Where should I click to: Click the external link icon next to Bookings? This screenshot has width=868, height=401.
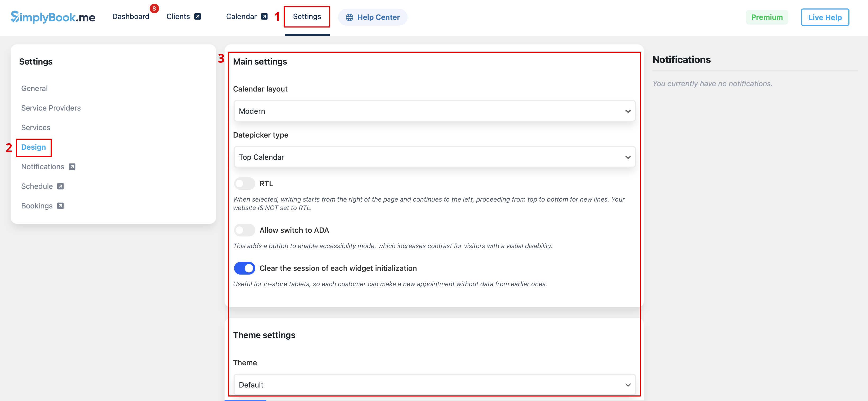[60, 206]
